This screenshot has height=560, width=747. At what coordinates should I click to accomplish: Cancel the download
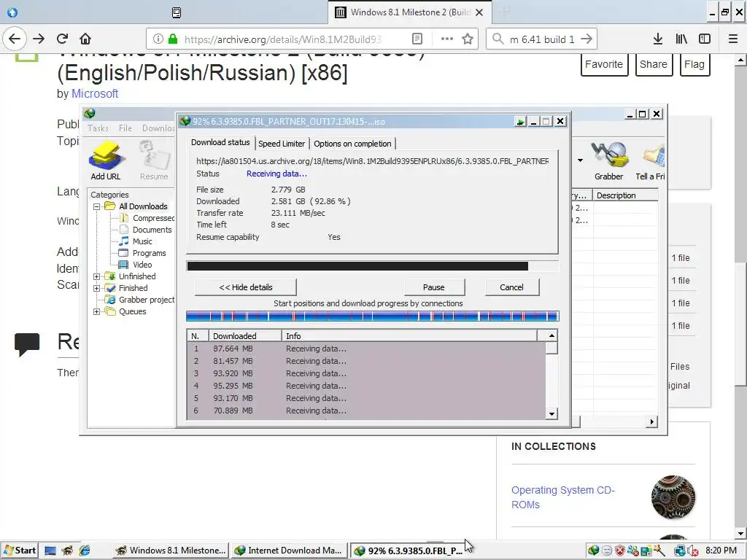[511, 287]
